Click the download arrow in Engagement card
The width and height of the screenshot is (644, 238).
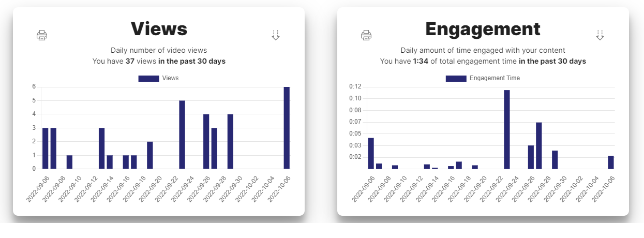600,35
